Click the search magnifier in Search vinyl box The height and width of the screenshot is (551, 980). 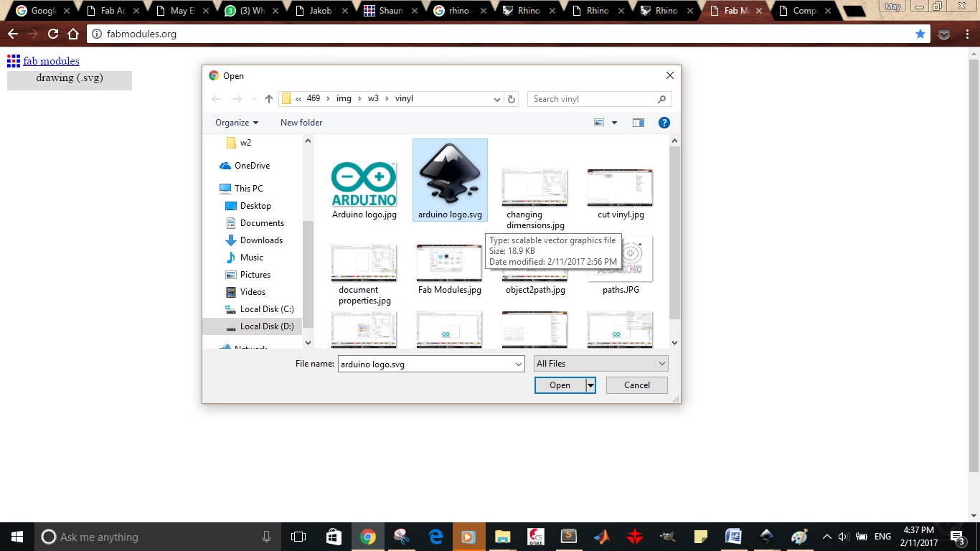click(x=661, y=99)
